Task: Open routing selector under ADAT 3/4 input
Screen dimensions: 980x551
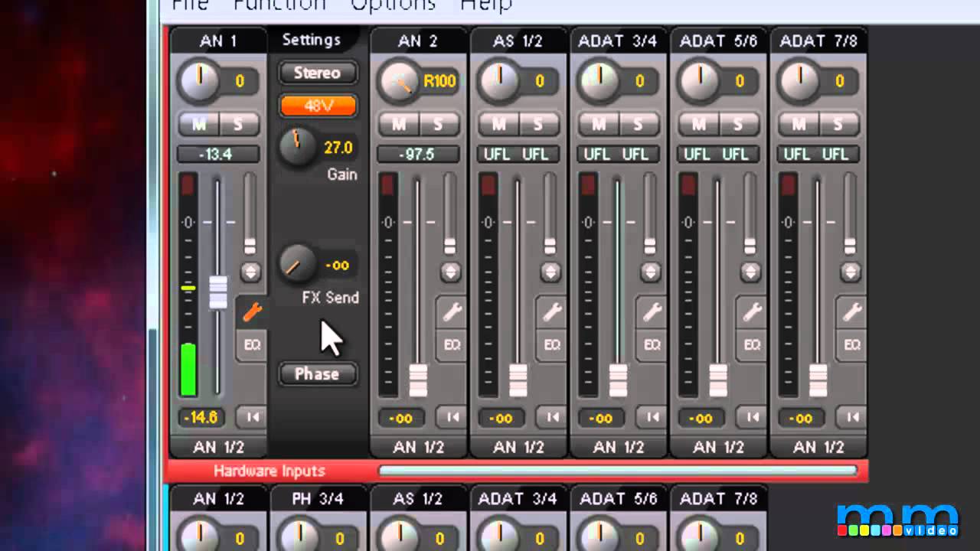Action: click(619, 447)
